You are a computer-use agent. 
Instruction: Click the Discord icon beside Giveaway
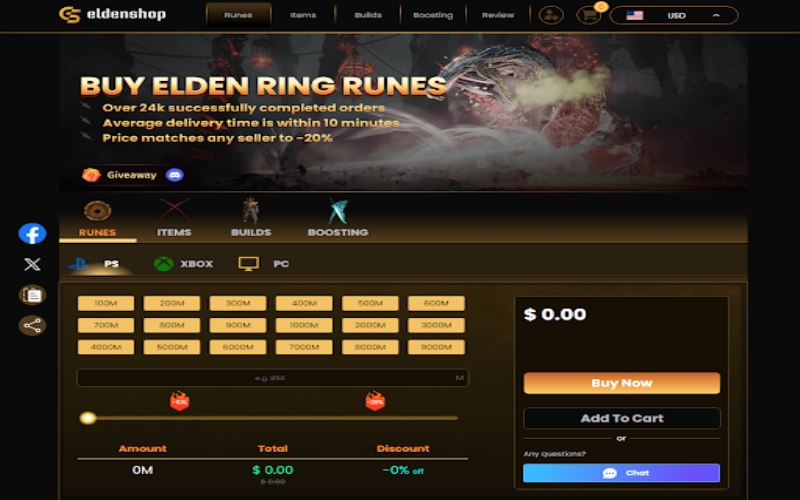click(174, 175)
